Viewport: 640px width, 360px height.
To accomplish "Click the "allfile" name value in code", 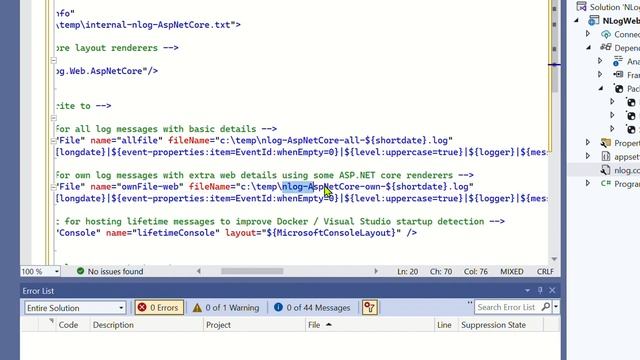I will coord(140,140).
